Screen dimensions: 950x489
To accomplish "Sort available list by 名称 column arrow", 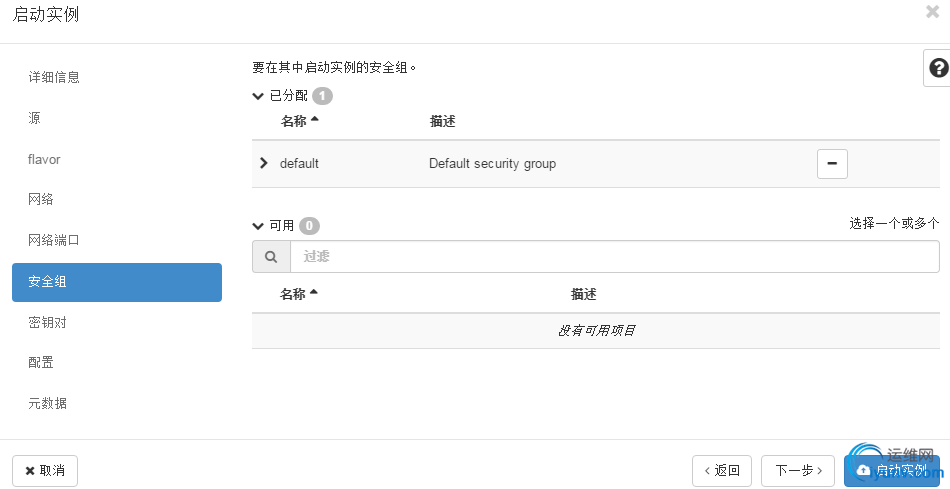I will tap(313, 293).
